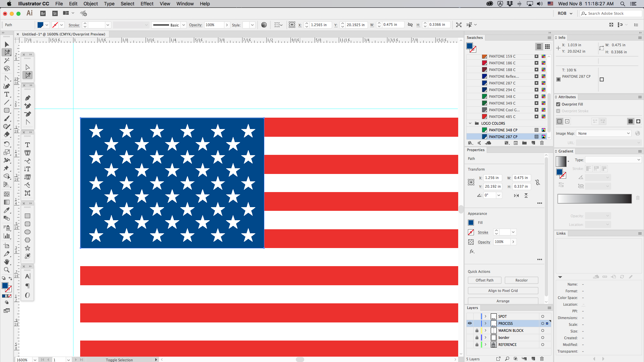This screenshot has width=644, height=362.
Task: Open the Effect menu
Action: tap(147, 4)
